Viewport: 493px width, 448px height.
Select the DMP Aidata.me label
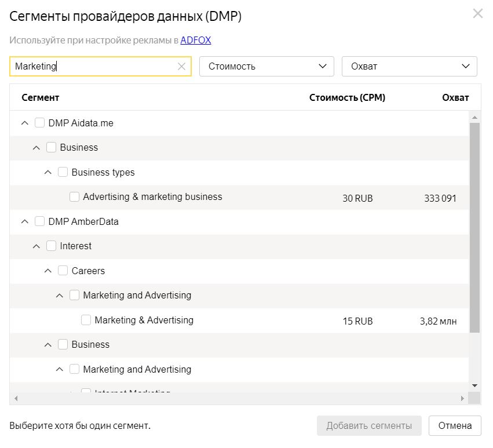tap(81, 123)
